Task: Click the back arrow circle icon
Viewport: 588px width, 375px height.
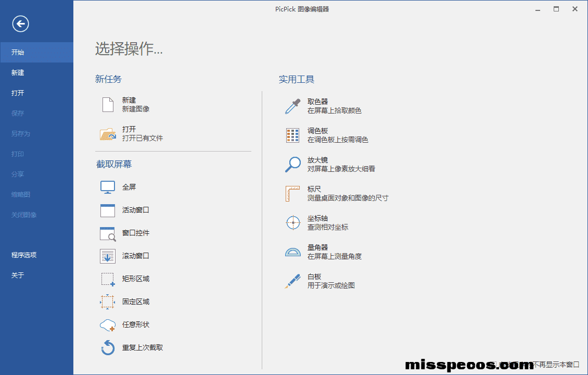Action: click(21, 24)
